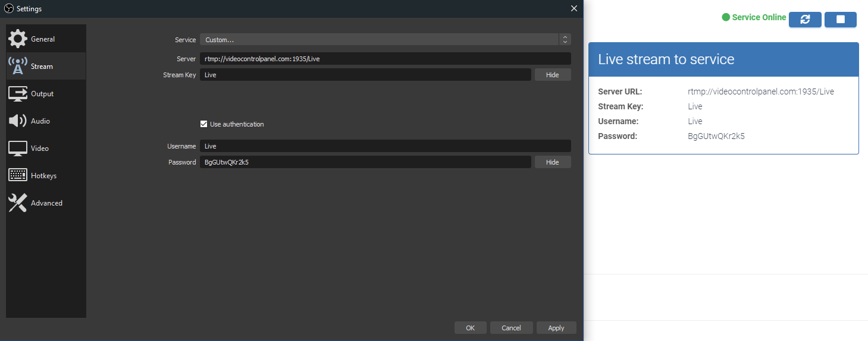Click the blue stop service button

click(840, 20)
